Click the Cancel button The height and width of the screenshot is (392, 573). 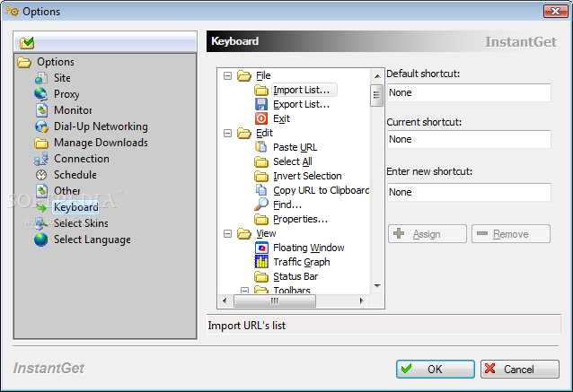pyautogui.click(x=520, y=369)
